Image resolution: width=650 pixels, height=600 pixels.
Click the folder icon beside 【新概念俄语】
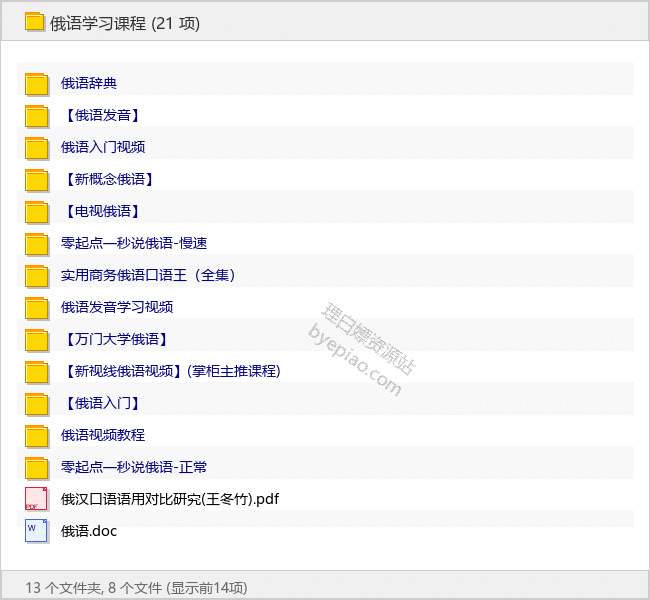click(36, 180)
